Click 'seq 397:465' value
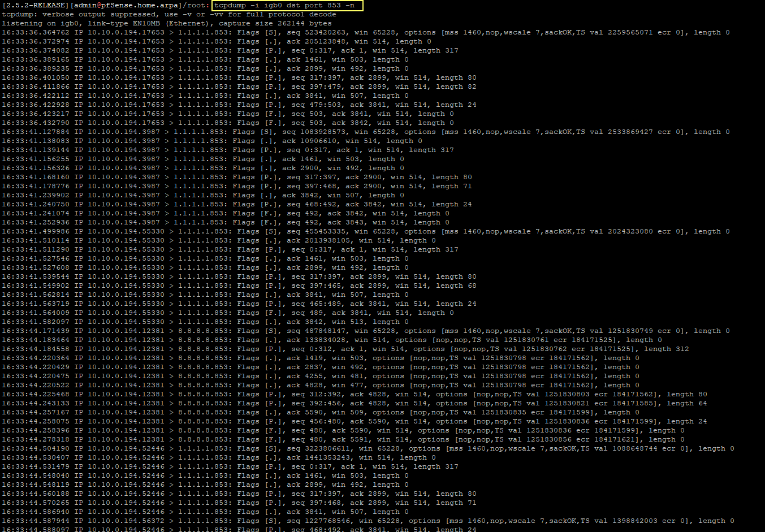This screenshot has width=765, height=532. tap(316, 286)
